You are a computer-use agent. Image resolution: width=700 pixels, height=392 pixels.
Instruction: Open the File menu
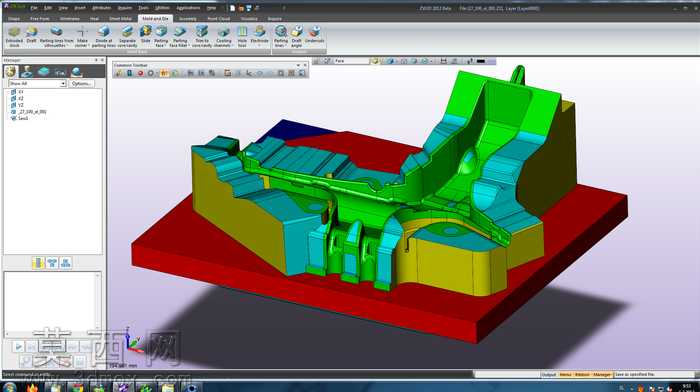[x=34, y=8]
